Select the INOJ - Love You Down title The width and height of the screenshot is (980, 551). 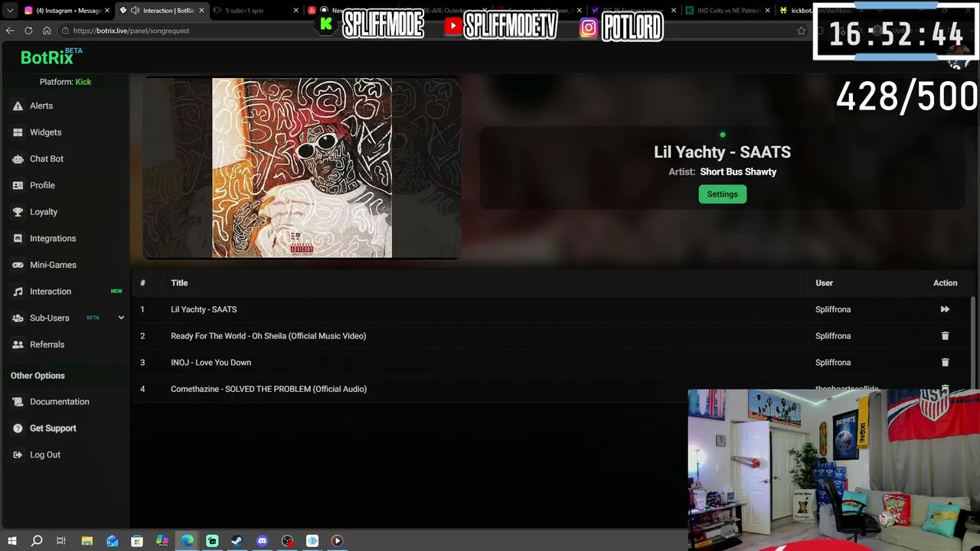211,363
